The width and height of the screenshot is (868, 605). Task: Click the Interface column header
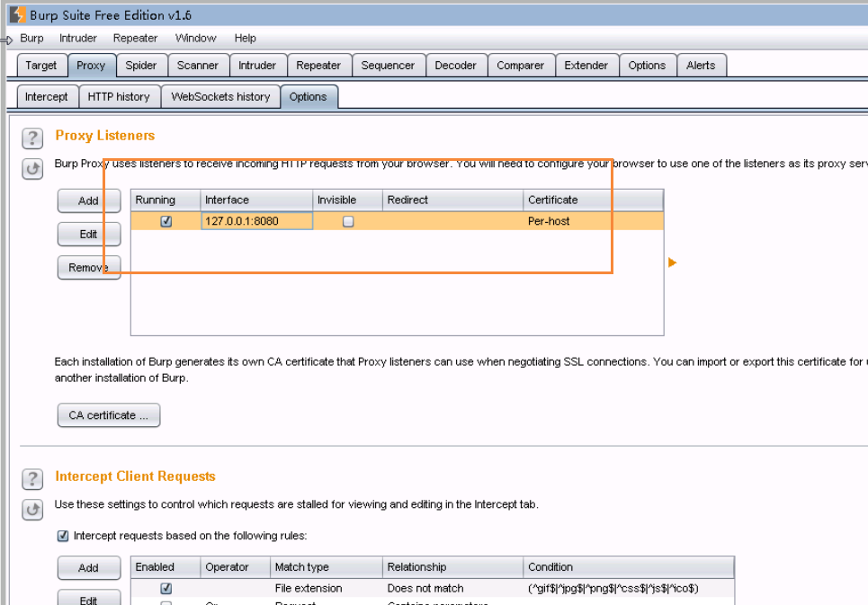tap(257, 200)
